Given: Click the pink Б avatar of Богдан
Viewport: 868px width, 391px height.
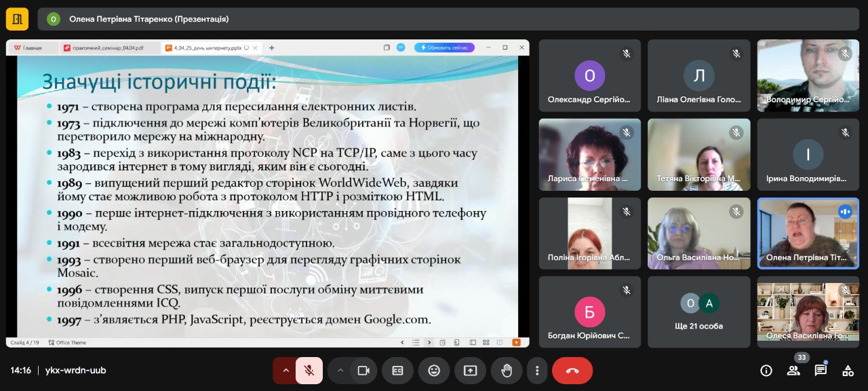Looking at the screenshot, I should 590,312.
